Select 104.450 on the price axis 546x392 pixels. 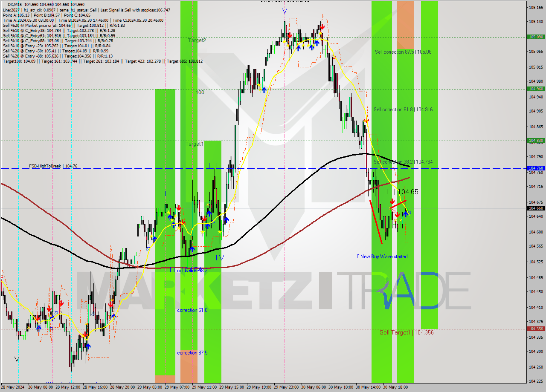[536, 292]
